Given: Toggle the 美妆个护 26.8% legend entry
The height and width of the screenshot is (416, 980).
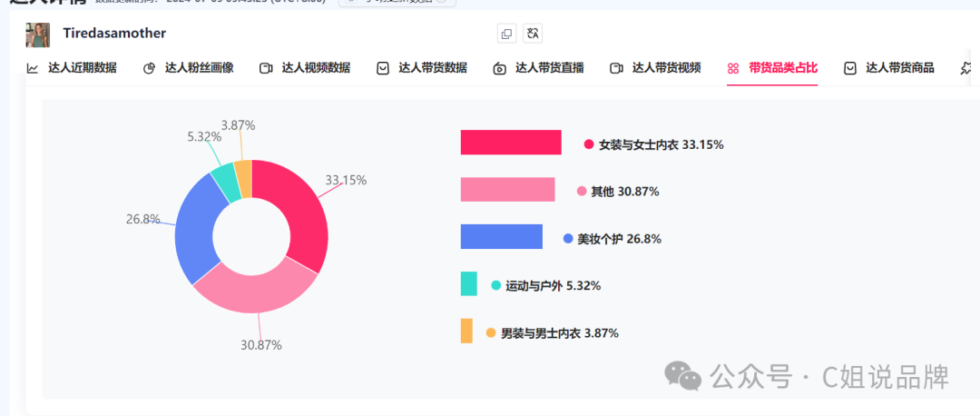Looking at the screenshot, I should (x=612, y=239).
